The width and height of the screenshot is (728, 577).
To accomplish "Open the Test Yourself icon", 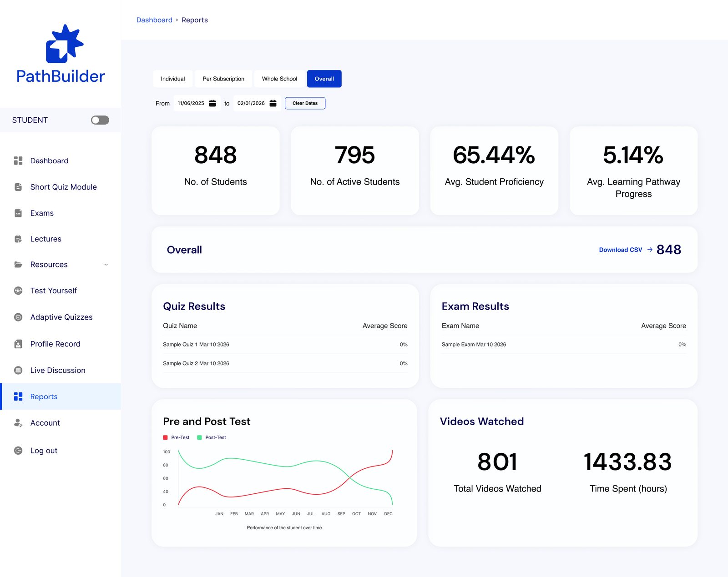I will pyautogui.click(x=18, y=291).
